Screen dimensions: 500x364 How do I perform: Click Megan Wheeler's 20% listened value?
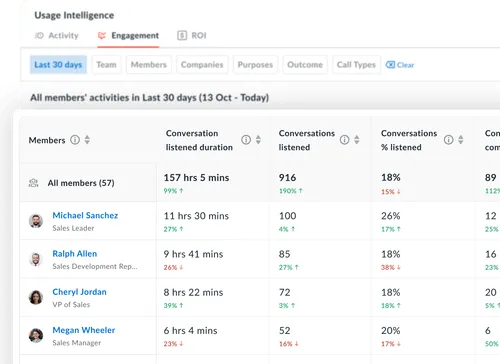(x=391, y=331)
